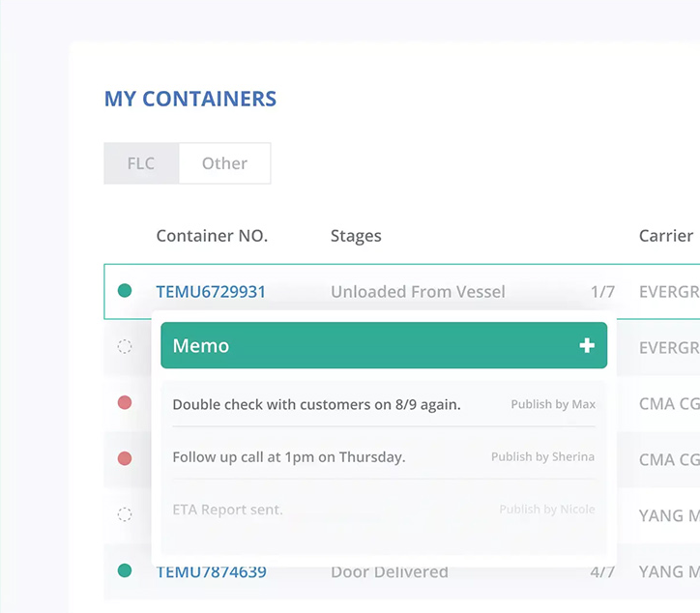Click the Carrier column header
The image size is (700, 613).
(x=665, y=236)
